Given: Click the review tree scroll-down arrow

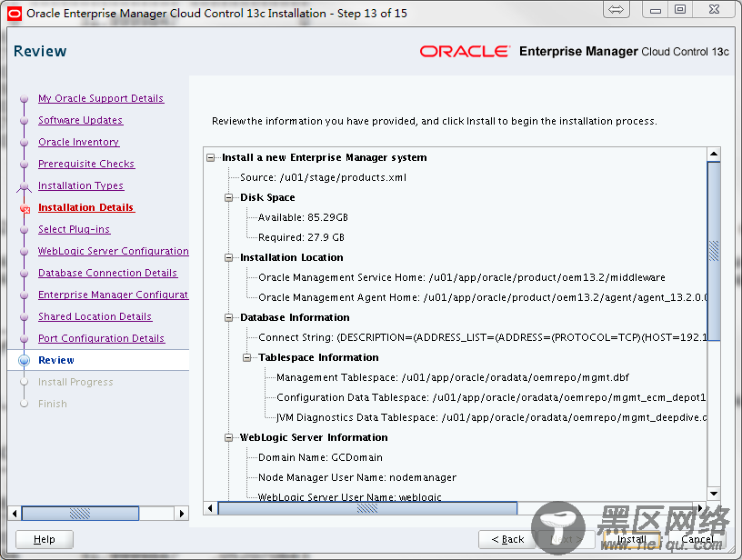Looking at the screenshot, I should point(714,494).
